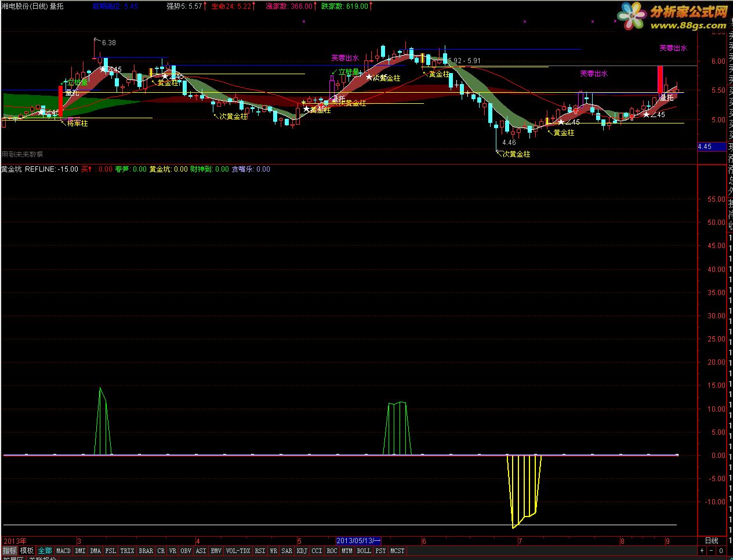Click the tall red candle at far right
733x560 pixels.
click(660, 79)
